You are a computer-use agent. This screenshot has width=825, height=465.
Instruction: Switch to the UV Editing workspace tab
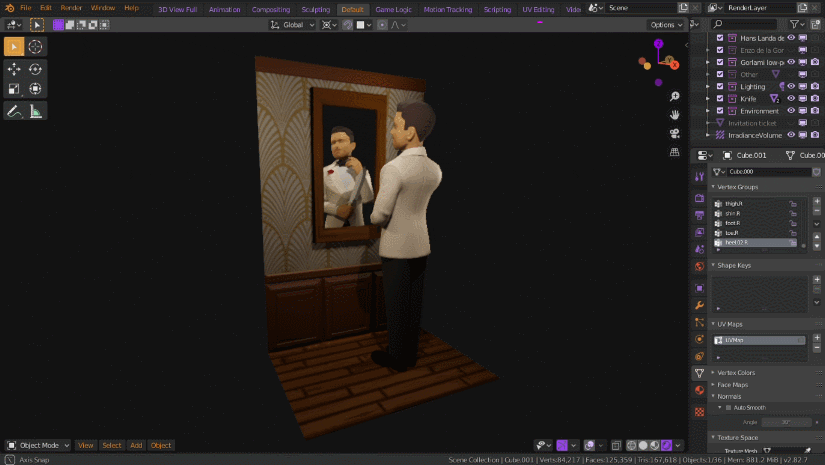(538, 9)
